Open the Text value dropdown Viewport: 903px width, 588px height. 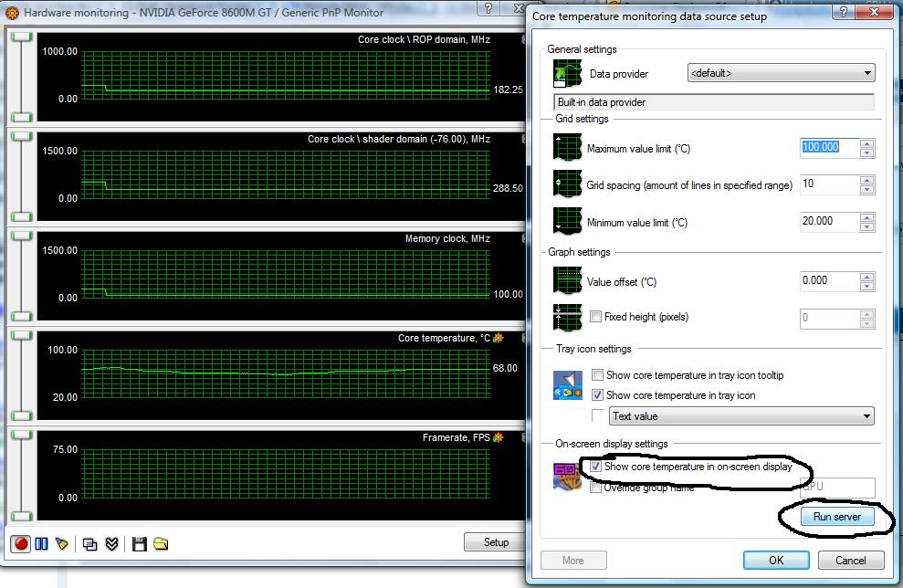(741, 415)
